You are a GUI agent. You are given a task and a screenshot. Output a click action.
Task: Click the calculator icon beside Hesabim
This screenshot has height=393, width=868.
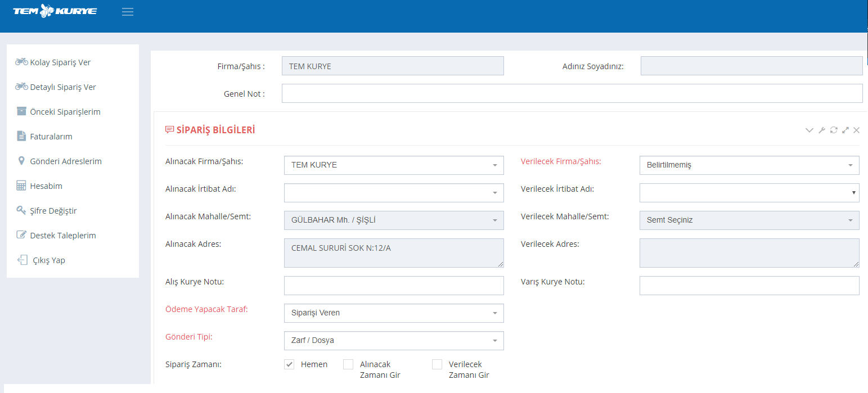pos(21,186)
